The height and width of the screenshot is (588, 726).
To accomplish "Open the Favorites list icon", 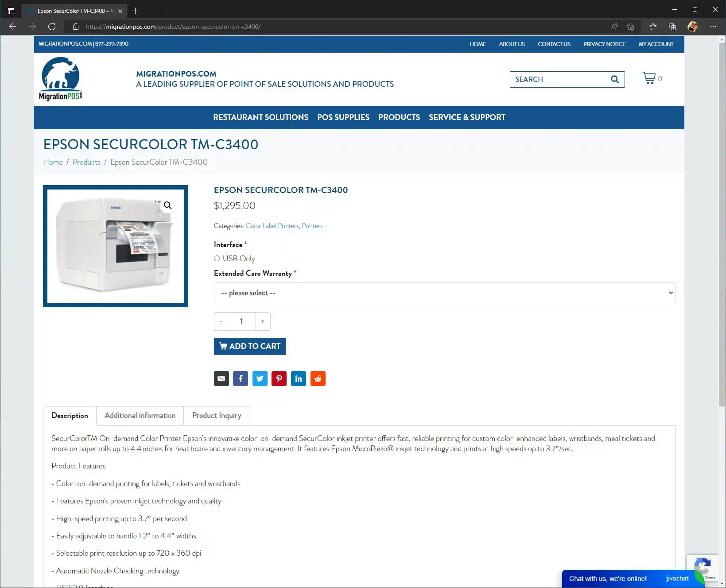I will (x=653, y=27).
